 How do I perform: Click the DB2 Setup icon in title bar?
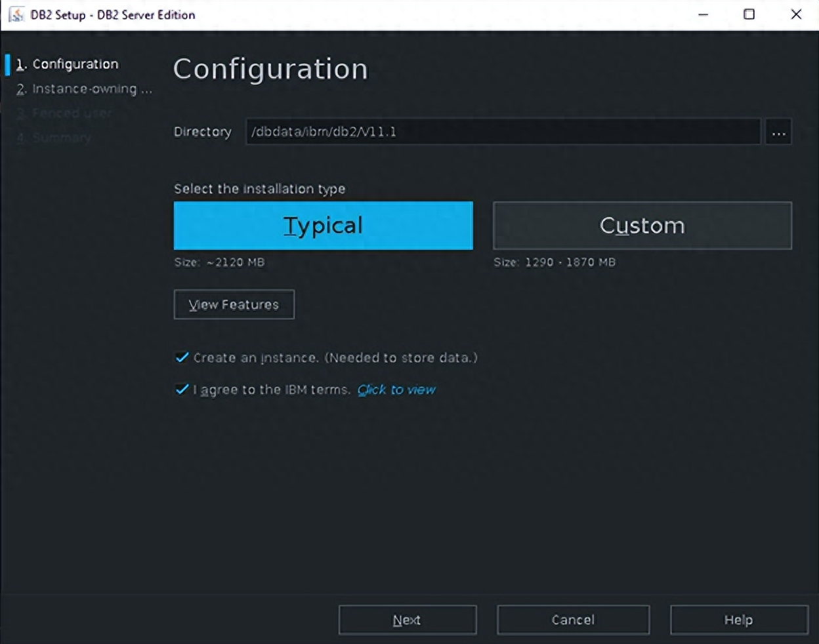click(x=16, y=14)
